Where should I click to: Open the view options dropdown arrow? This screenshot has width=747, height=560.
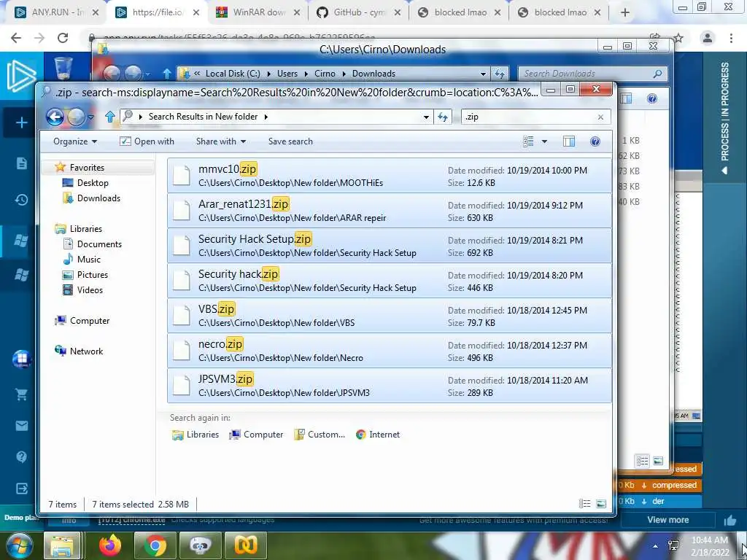click(544, 141)
